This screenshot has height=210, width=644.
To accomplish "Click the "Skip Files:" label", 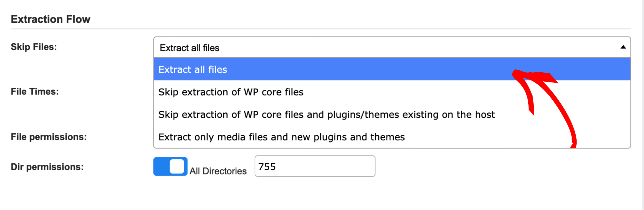I will click(x=34, y=47).
